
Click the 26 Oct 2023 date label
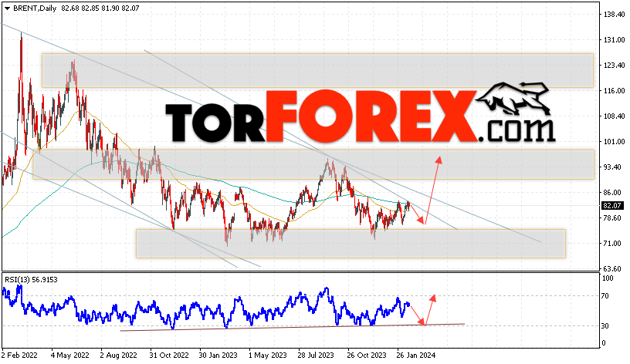367,356
